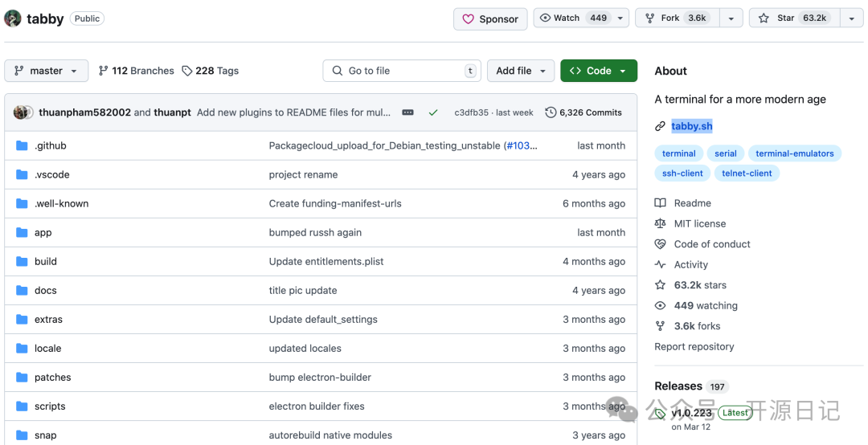Open the tabby.sh website link
Screen dimensions: 868x445
(692, 126)
